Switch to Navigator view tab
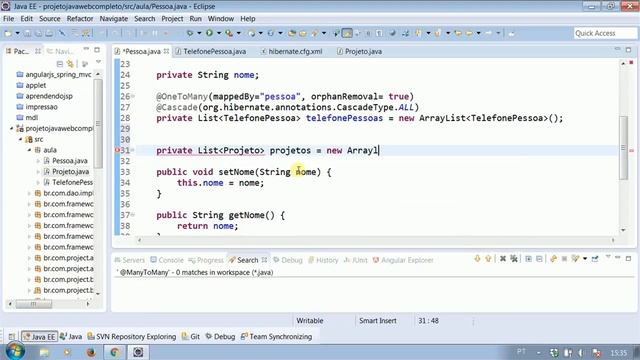The image size is (640, 360). tap(60, 51)
